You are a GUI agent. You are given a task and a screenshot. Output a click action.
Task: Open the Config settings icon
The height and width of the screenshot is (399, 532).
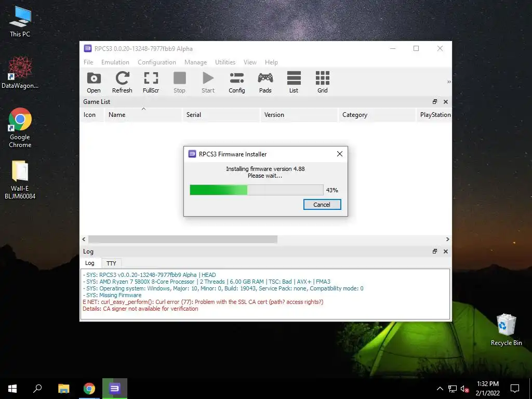tap(237, 83)
